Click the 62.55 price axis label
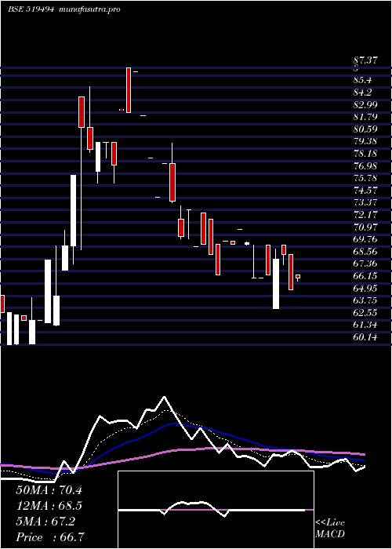This screenshot has height=549, width=392. tap(365, 313)
